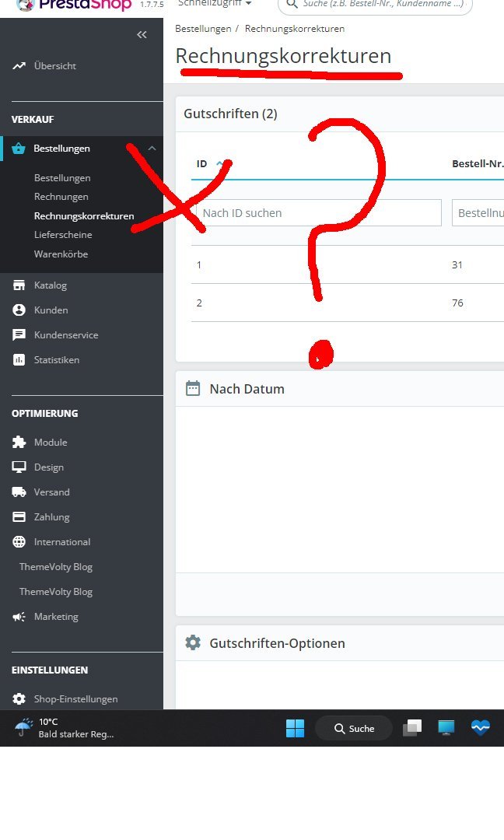Focus the Bestellnummer filter field

(478, 212)
